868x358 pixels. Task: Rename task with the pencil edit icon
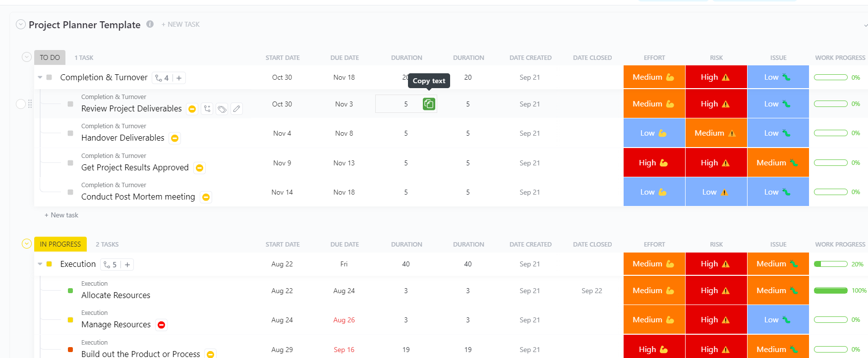(236, 108)
